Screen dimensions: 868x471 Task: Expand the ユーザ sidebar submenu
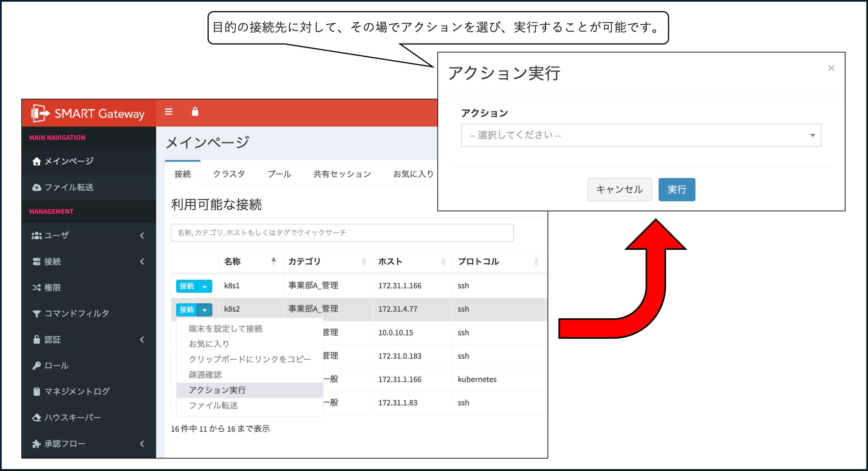pos(88,235)
